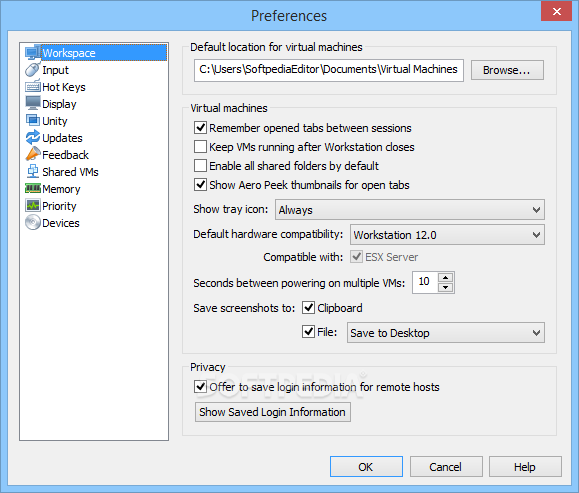
Task: Open Shared VMs preferences
Action: [x=70, y=172]
